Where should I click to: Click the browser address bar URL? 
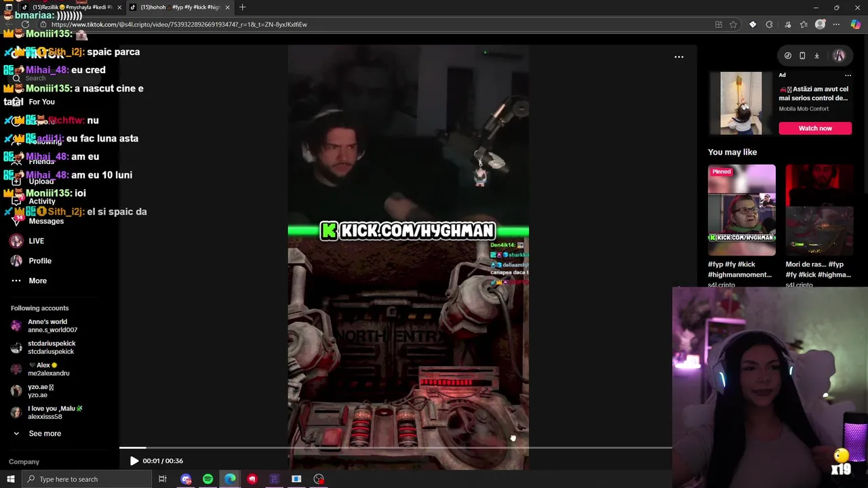(x=179, y=24)
